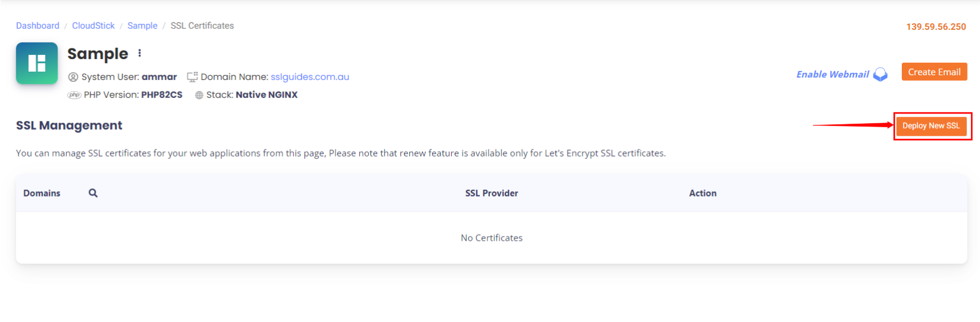Select the SSL Certificates breadcrumb item
This screenshot has width=980, height=322.
(x=202, y=26)
